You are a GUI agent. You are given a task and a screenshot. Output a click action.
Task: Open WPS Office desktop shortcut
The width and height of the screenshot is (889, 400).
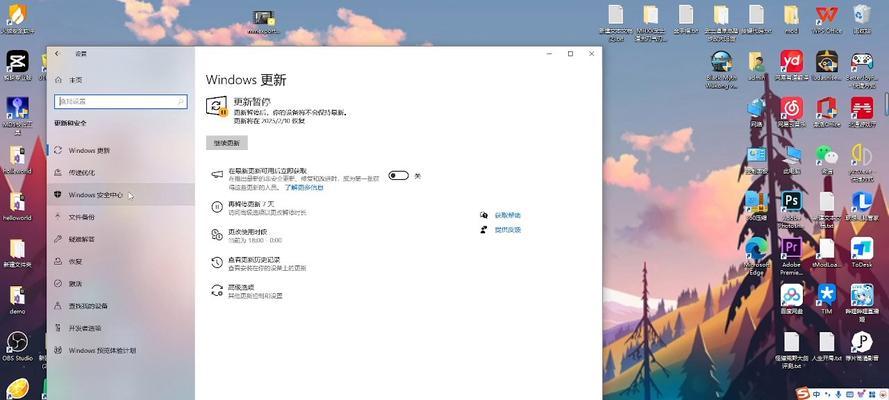827,19
